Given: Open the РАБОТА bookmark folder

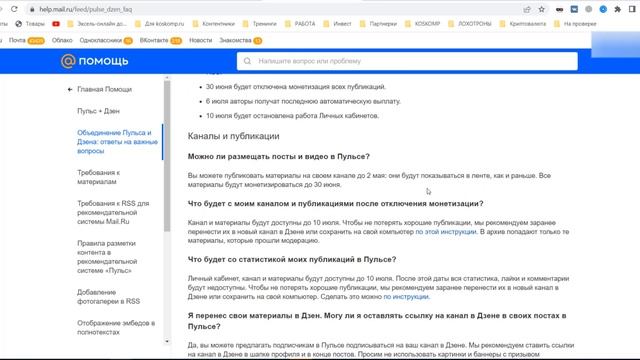Looking at the screenshot, I should point(300,24).
